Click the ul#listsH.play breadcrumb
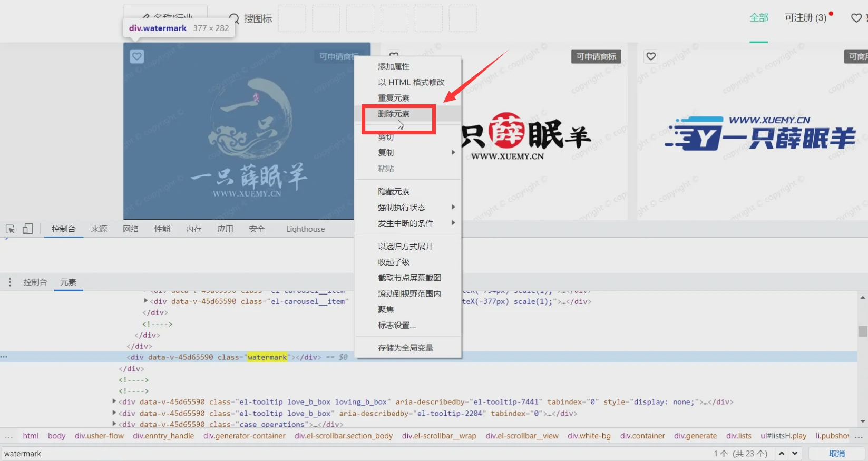 coord(784,436)
